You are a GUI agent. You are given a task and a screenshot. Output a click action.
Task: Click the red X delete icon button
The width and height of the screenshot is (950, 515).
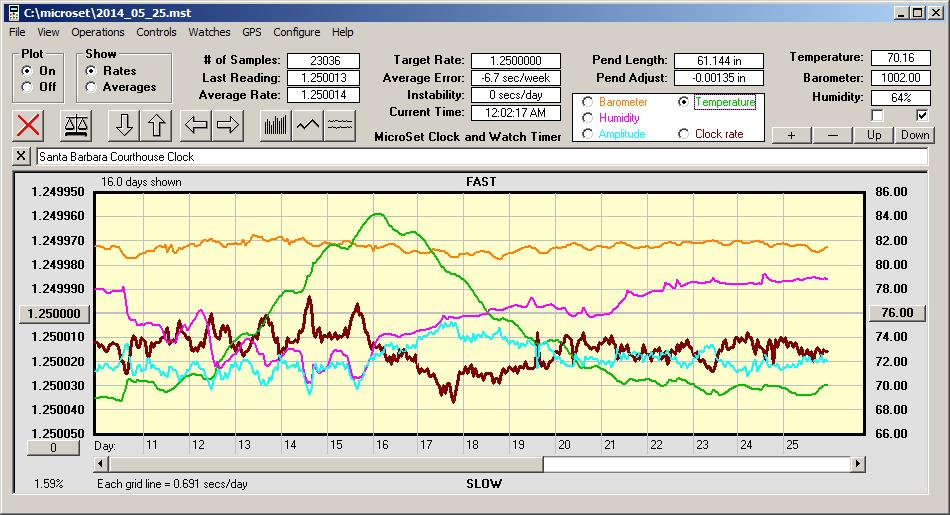pyautogui.click(x=29, y=125)
